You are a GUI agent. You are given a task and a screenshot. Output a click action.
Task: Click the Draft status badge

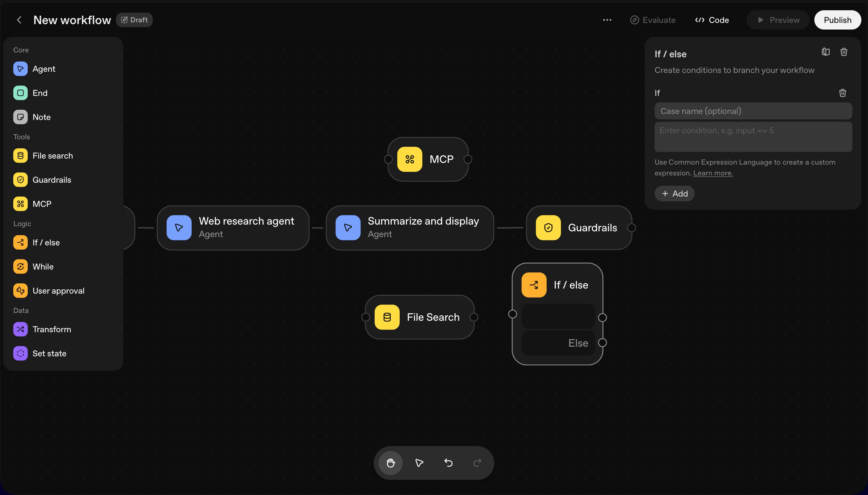coord(134,20)
